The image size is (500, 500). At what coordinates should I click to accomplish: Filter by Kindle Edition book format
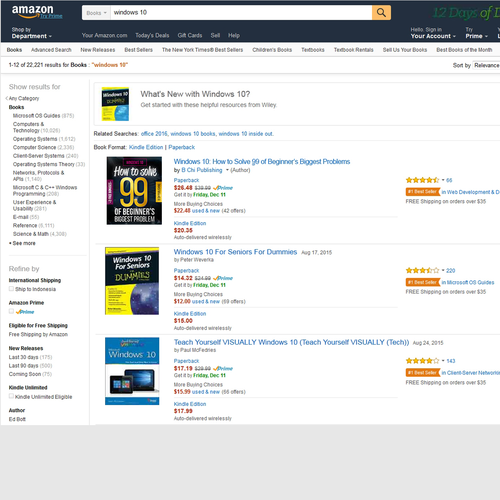146,147
